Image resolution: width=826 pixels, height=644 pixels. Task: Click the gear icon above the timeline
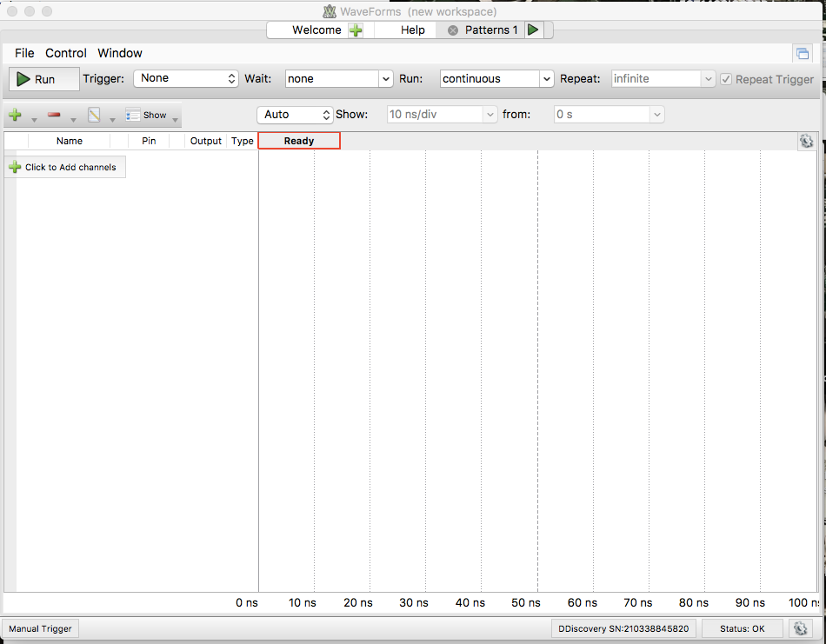pos(806,141)
